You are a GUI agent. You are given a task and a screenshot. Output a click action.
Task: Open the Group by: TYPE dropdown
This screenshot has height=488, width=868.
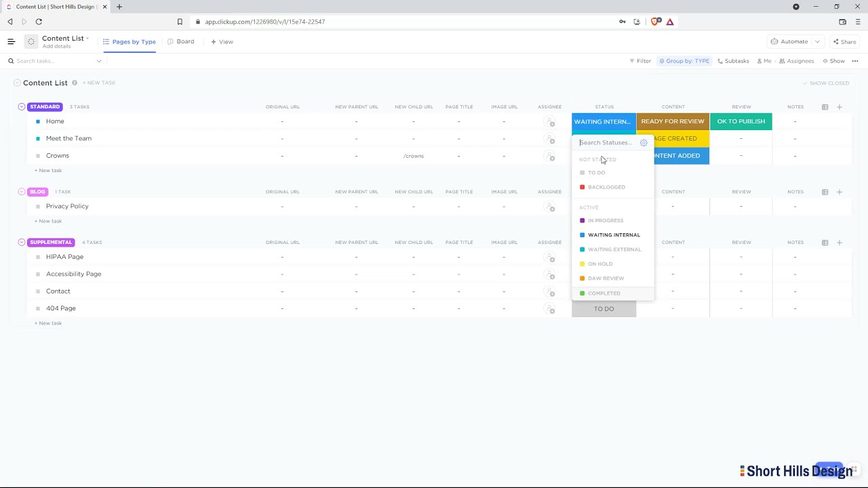coord(684,61)
